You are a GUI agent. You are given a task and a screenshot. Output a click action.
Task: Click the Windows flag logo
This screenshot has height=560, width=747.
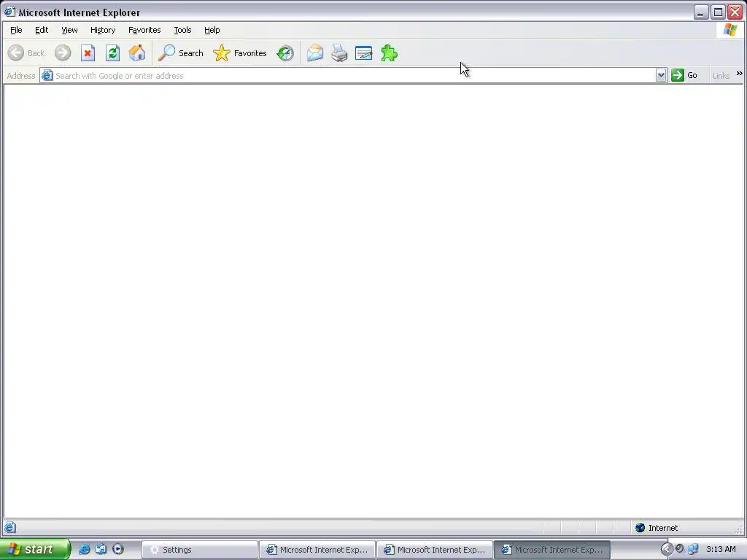tap(729, 29)
